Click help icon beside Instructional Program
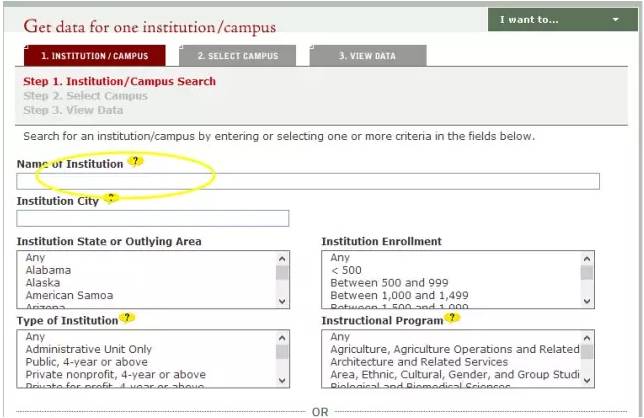Screen dimensions: 644x418 452,317
